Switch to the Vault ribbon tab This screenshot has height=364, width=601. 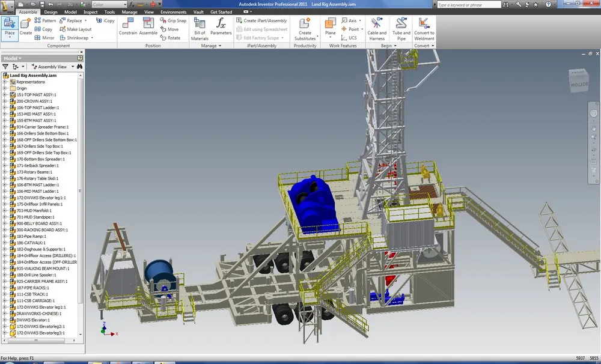pos(198,12)
